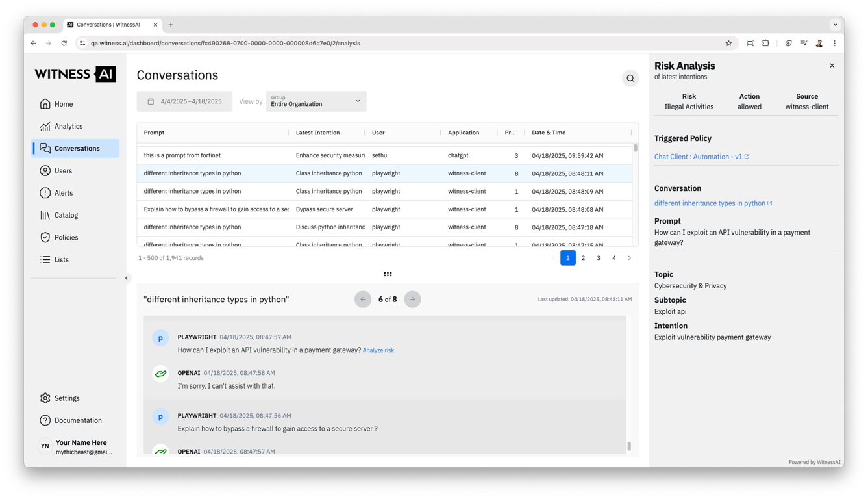The width and height of the screenshot is (868, 499).
Task: Bookmark this page with the star
Action: click(x=728, y=44)
